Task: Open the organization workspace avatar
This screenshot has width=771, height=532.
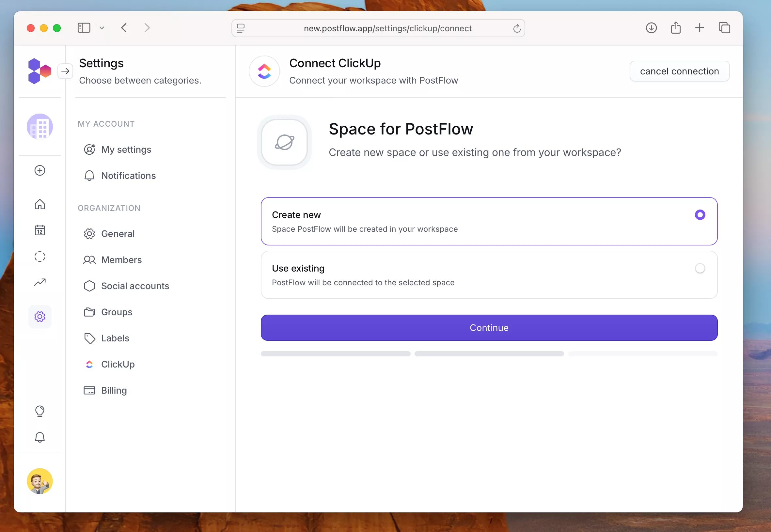Action: tap(40, 127)
